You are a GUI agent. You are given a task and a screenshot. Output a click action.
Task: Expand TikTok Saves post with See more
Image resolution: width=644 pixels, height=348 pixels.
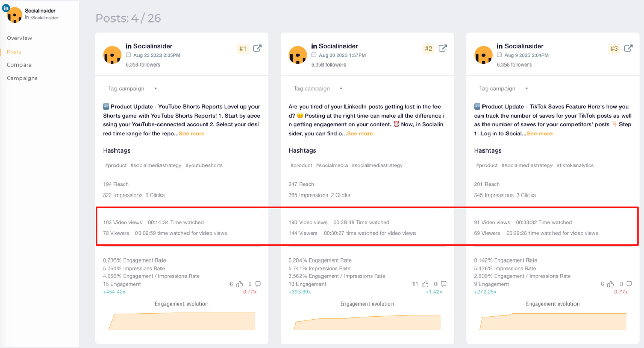pos(539,134)
